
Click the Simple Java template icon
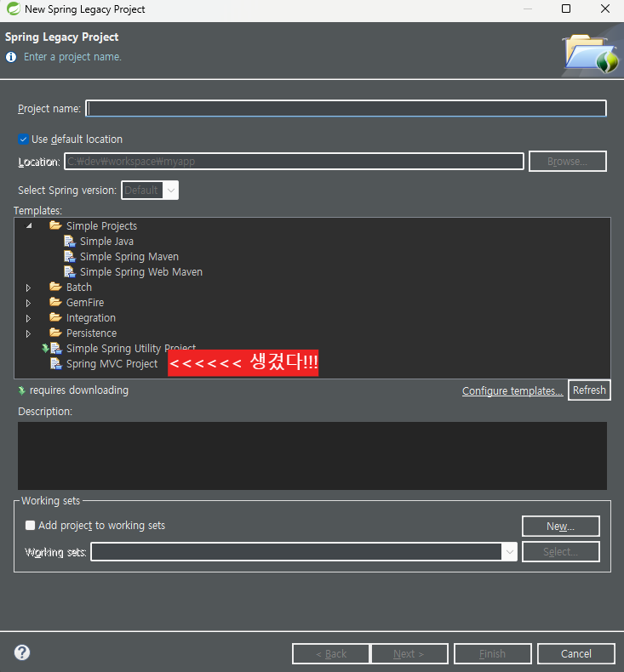[x=70, y=241]
